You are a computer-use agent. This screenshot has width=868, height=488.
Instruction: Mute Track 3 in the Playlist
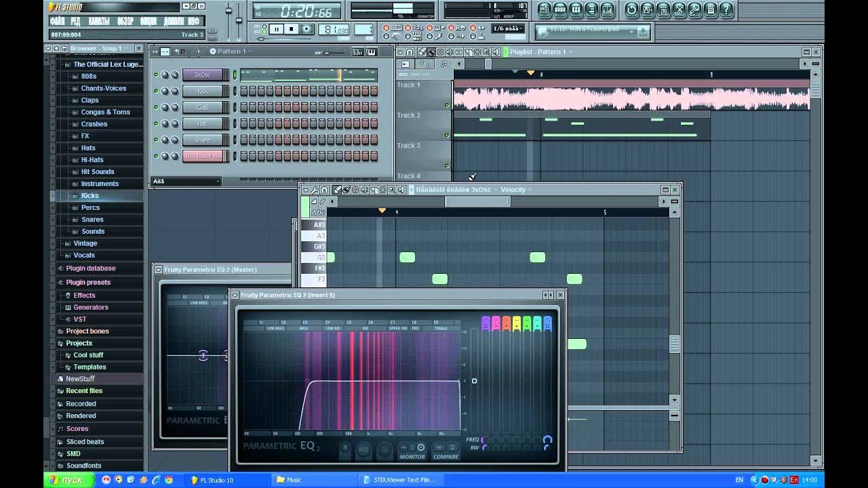click(x=447, y=165)
